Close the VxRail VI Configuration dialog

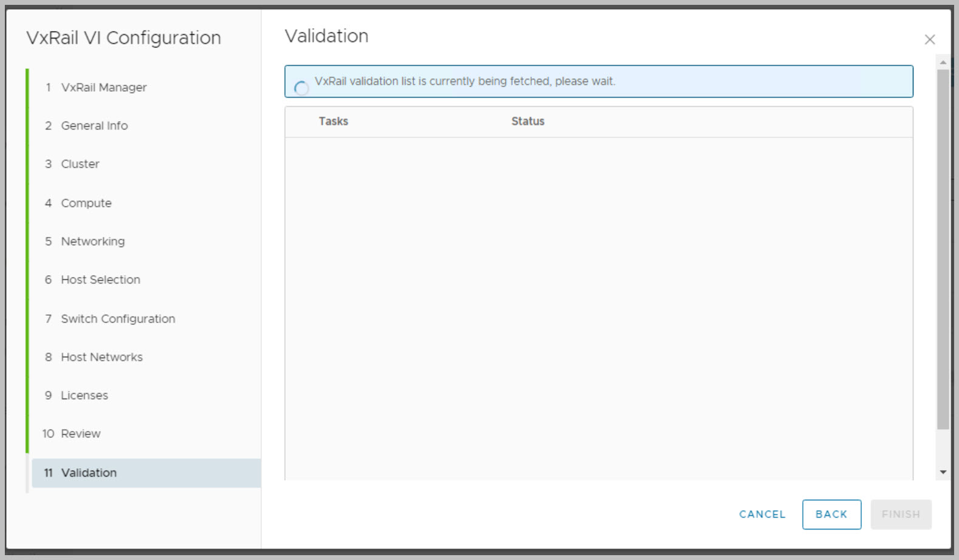click(929, 39)
